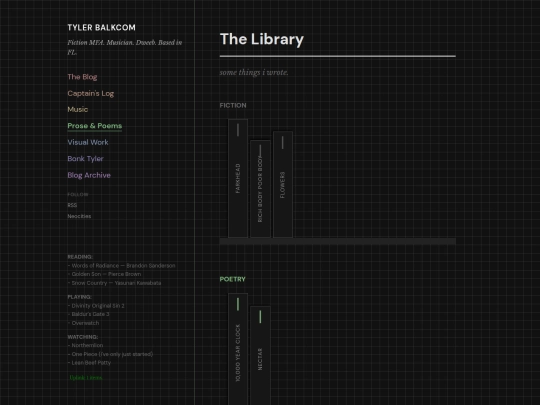This screenshot has width=540, height=405.
Task: Click the 'Overwatch' entry
Action: click(83, 323)
